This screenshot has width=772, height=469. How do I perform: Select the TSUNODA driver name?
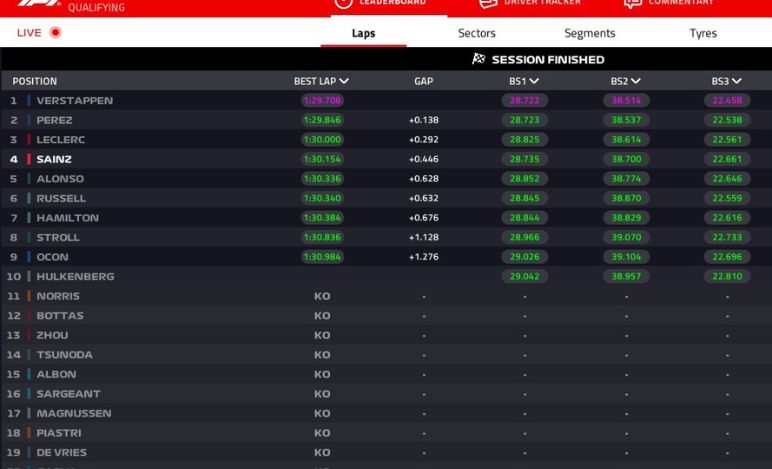point(64,355)
